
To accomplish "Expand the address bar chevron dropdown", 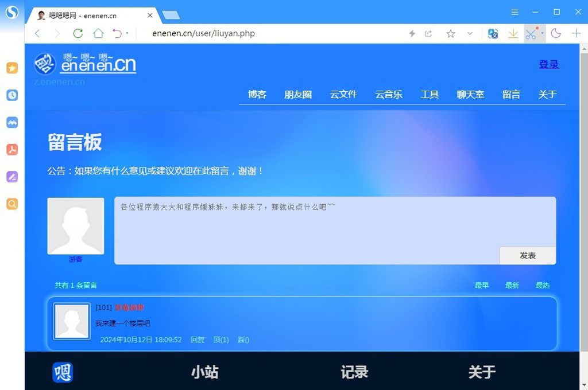I will click(x=470, y=33).
